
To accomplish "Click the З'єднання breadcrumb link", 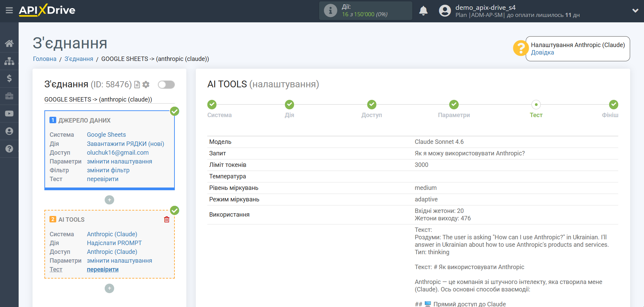I will 79,59.
